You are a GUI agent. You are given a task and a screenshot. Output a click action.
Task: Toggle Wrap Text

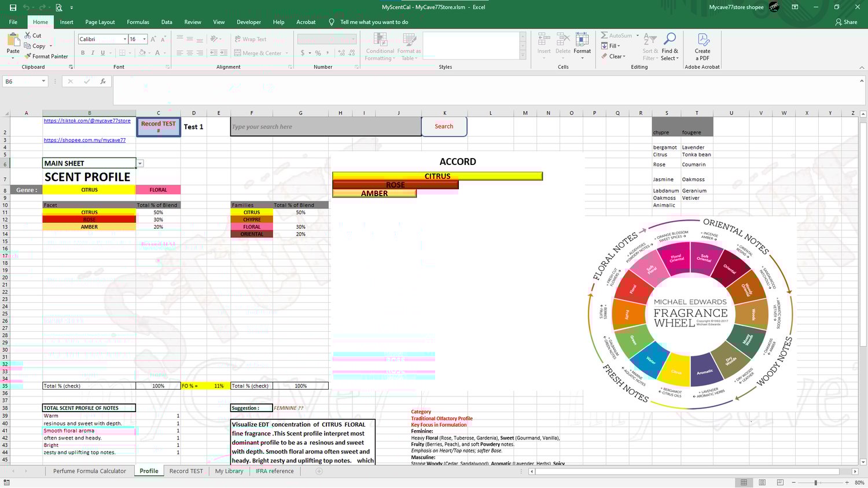click(x=250, y=39)
